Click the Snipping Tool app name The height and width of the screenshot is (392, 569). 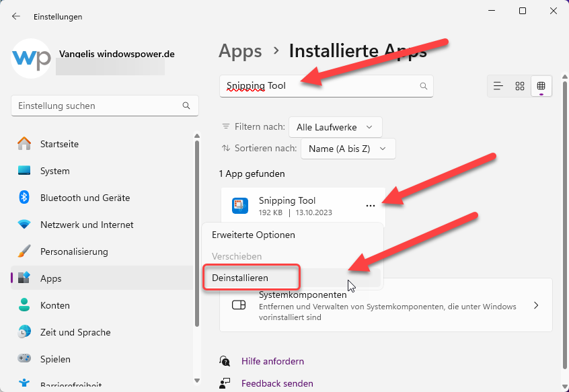pyautogui.click(x=287, y=200)
